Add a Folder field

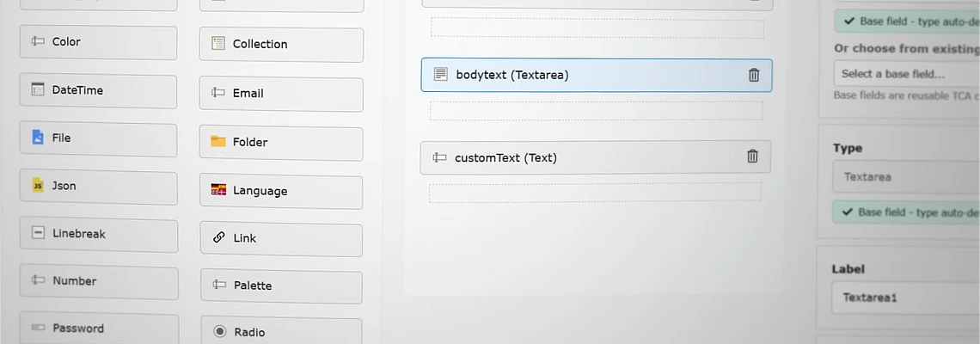click(x=281, y=144)
